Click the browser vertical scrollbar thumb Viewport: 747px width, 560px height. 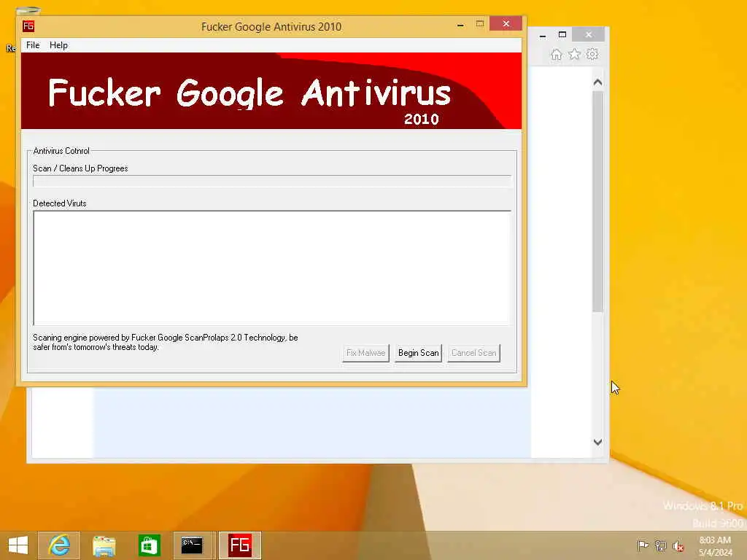[598, 201]
